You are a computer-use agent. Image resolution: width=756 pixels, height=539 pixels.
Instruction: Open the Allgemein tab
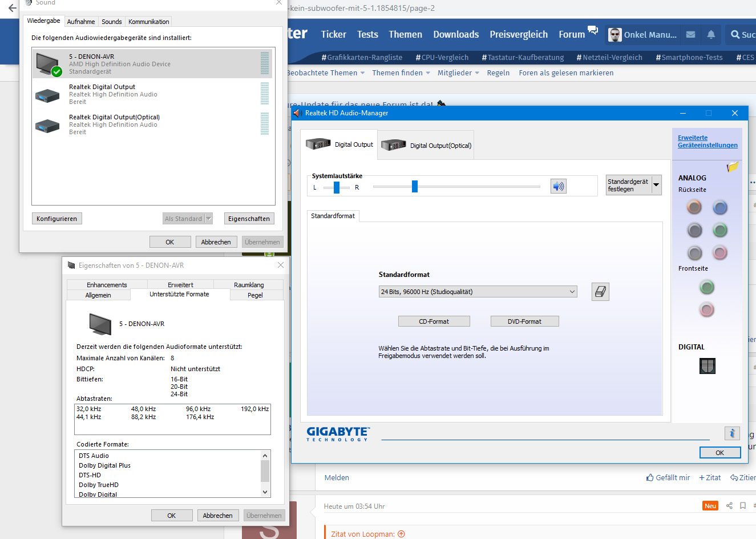pyautogui.click(x=98, y=295)
